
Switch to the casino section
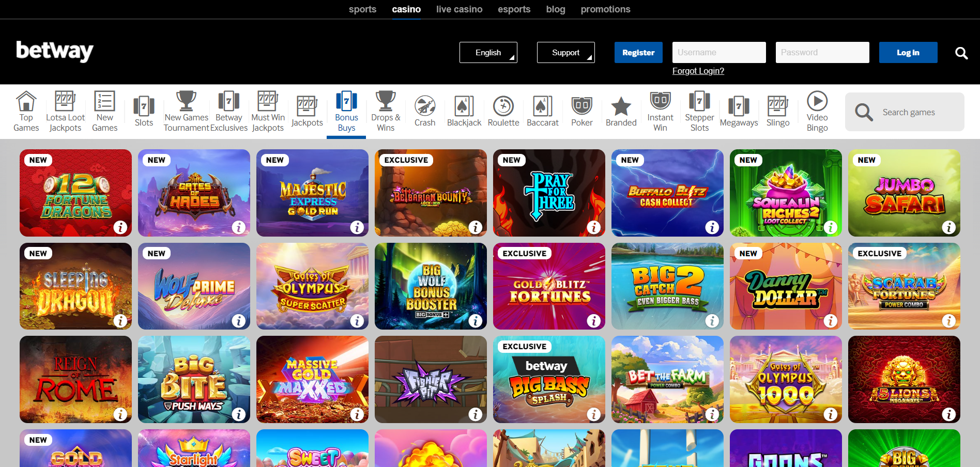(x=406, y=9)
